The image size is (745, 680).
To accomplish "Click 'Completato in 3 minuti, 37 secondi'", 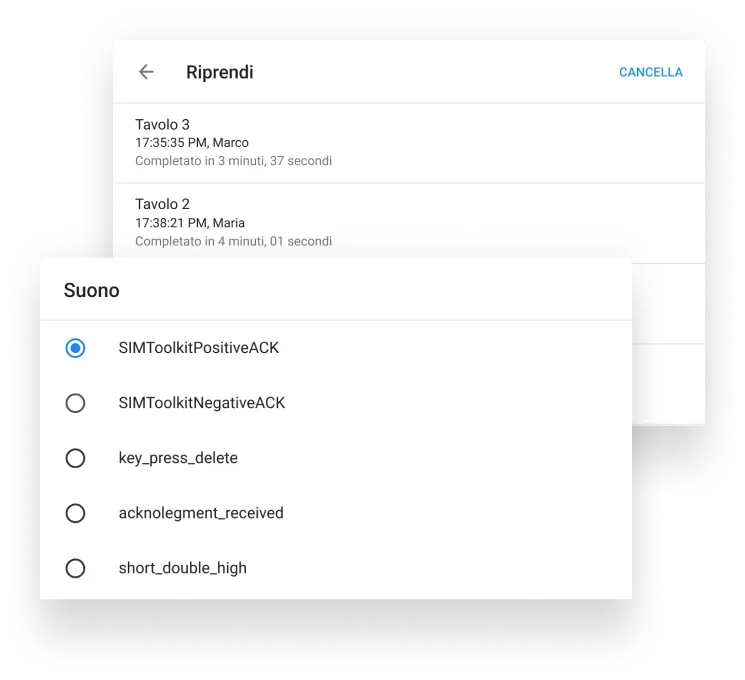I will click(x=233, y=161).
